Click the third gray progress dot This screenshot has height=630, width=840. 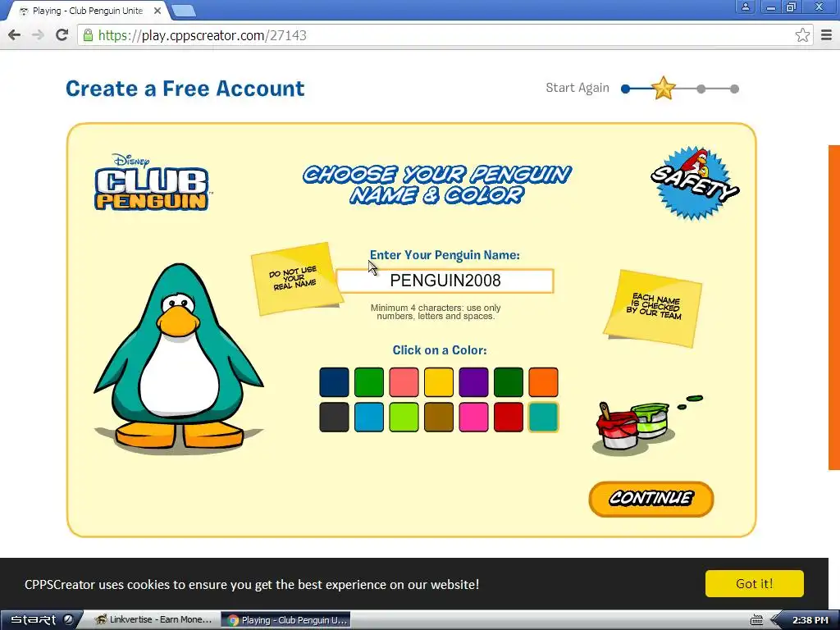click(701, 89)
